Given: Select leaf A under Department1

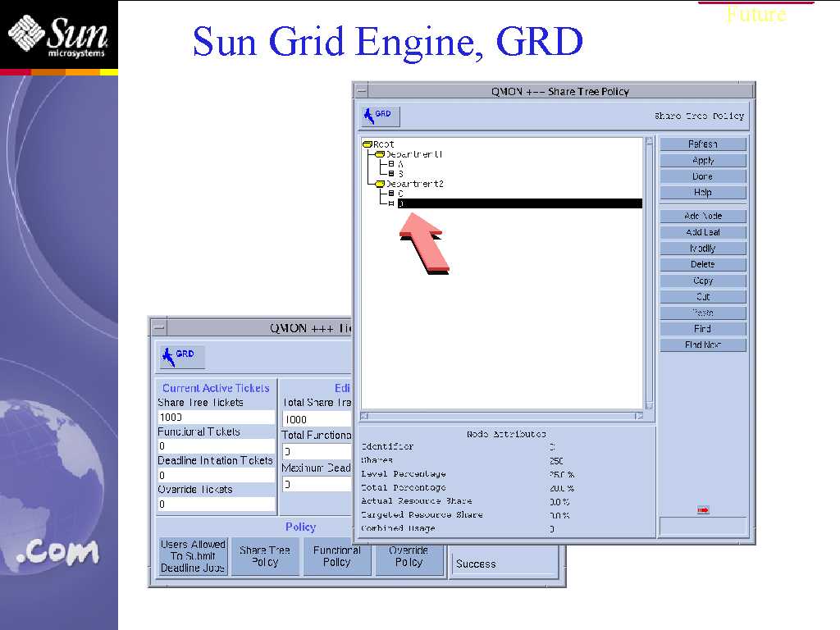Looking at the screenshot, I should pos(400,164).
